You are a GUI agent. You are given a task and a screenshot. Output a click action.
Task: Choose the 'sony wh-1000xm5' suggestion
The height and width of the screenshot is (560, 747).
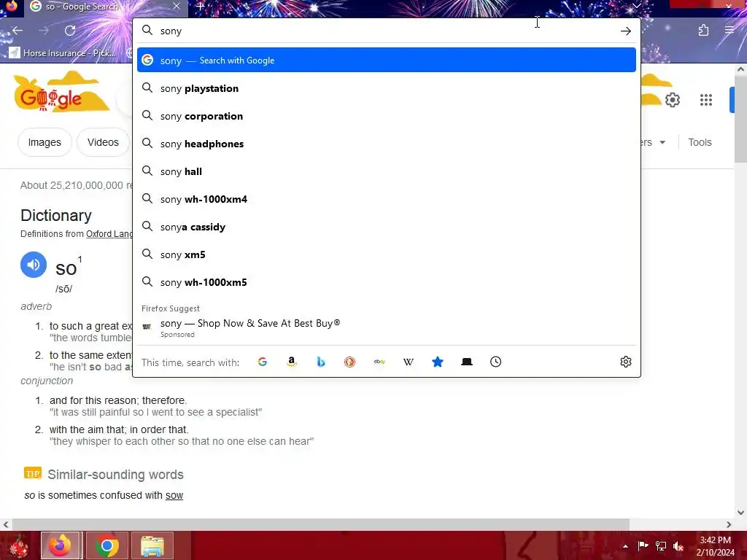tap(387, 282)
